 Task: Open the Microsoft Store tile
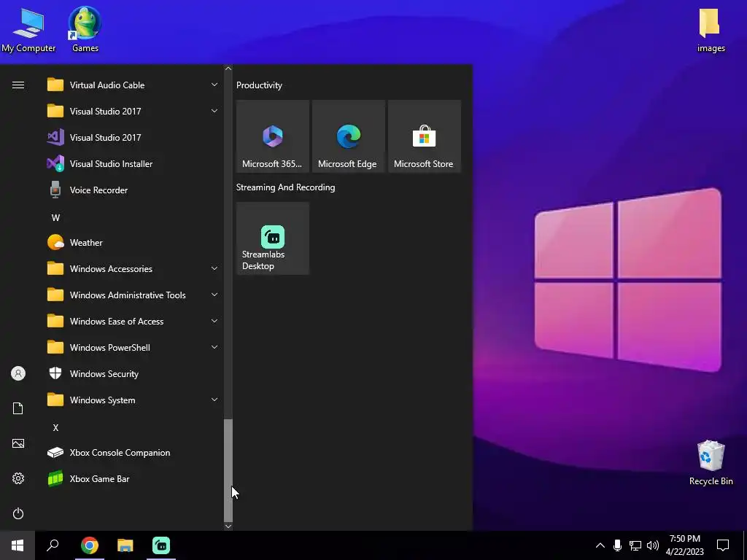(424, 136)
